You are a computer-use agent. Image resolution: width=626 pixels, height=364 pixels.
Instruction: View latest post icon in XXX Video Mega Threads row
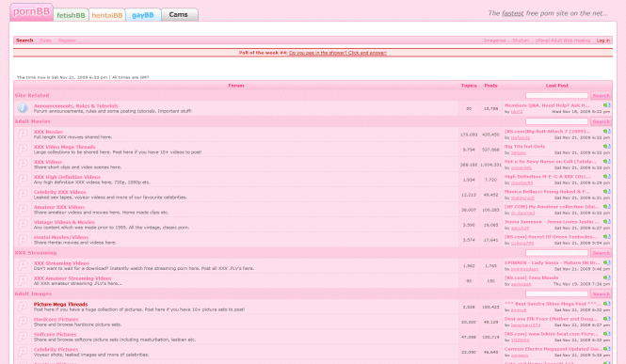[x=607, y=147]
